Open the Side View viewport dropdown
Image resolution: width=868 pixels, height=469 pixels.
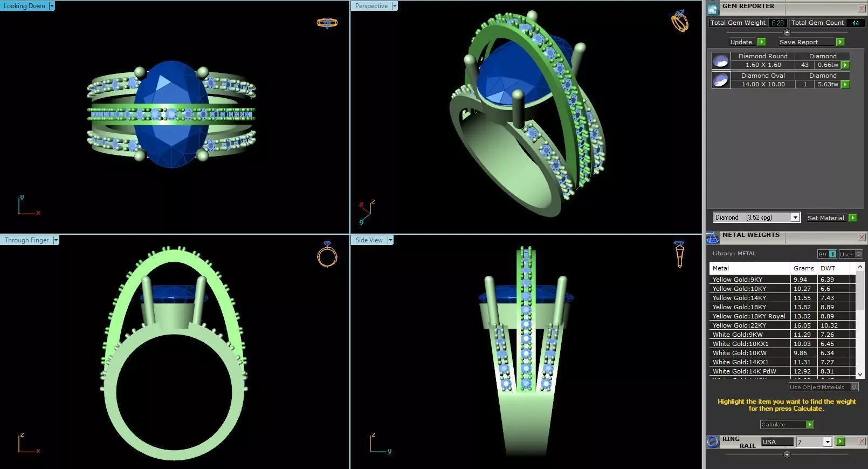click(x=390, y=240)
